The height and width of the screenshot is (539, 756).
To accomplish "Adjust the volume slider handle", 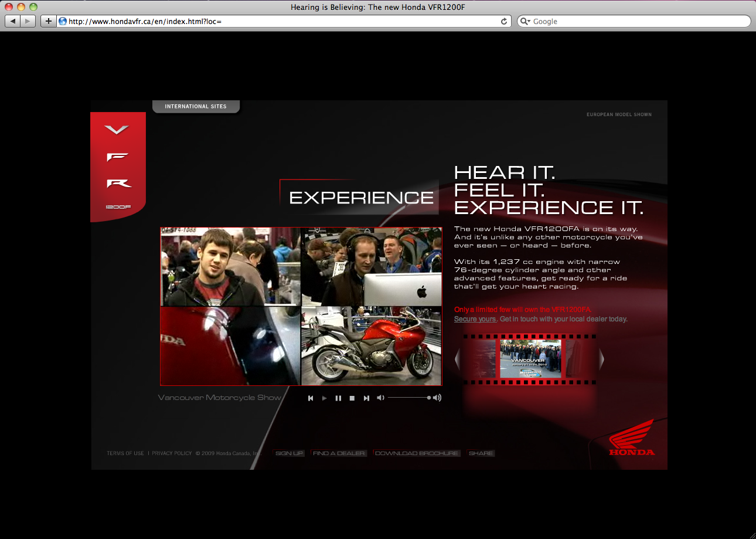I will (429, 398).
